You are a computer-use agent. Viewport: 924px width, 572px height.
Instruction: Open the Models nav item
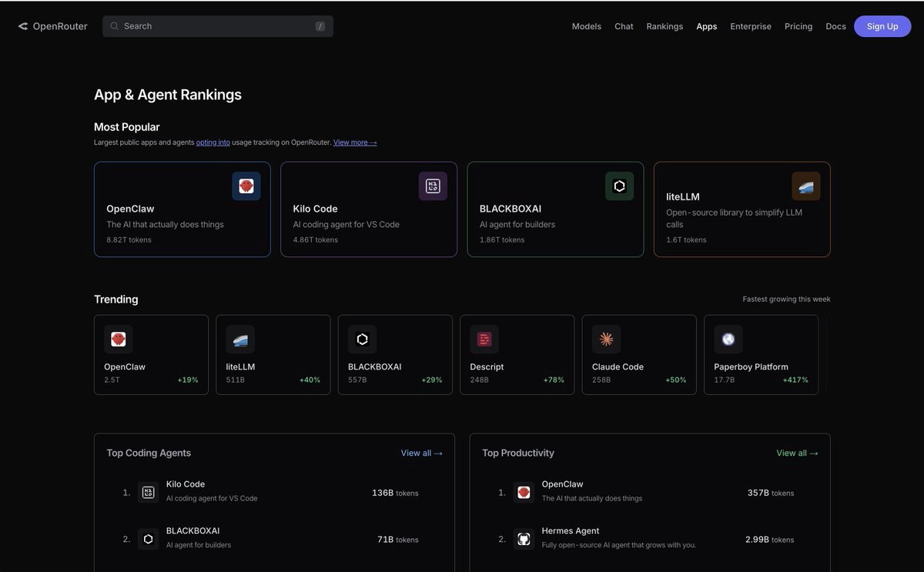pyautogui.click(x=587, y=26)
